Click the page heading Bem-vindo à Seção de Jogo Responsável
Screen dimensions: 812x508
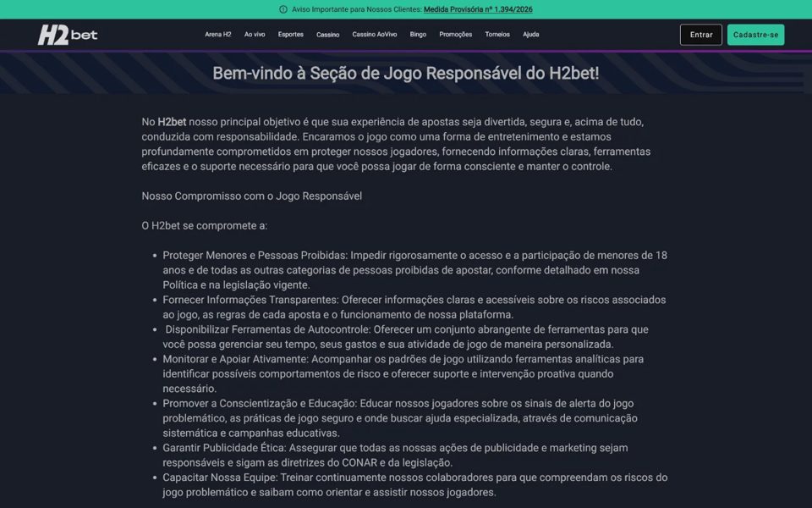406,73
